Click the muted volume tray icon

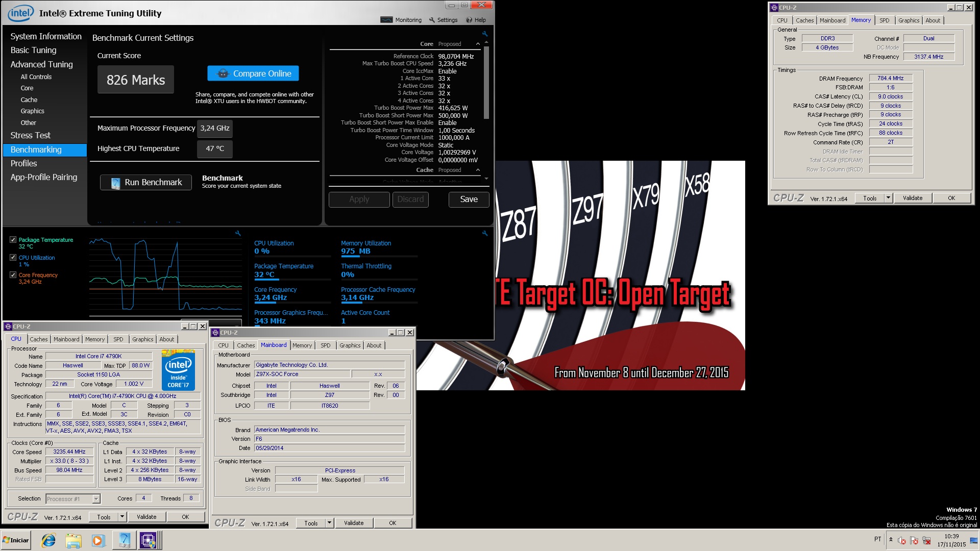[x=902, y=540]
